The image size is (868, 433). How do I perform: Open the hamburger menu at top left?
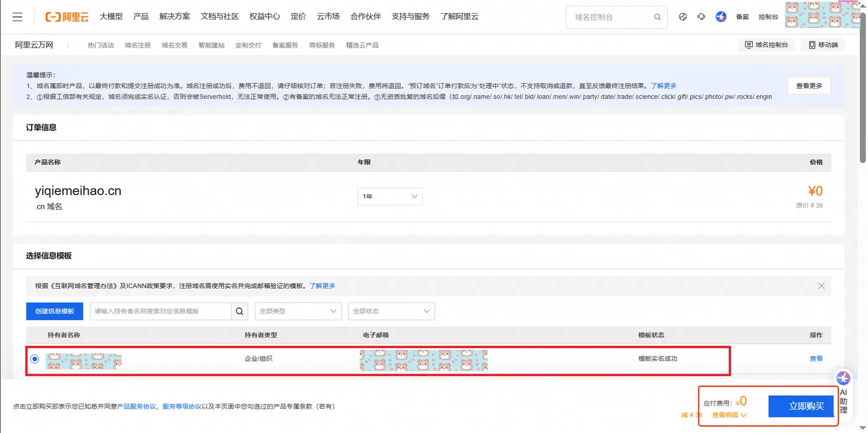click(x=17, y=17)
